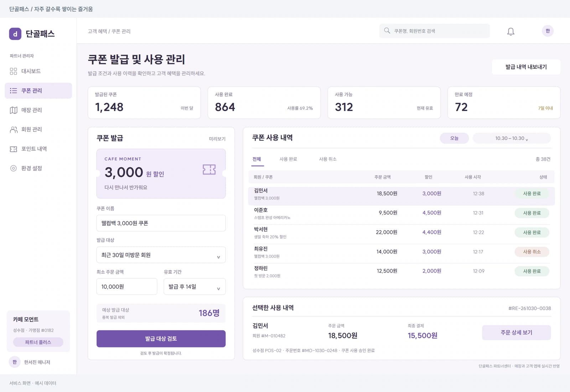Screen dimensions: 570x392
Task: Click the 발급 대상 검토 button
Action: click(161, 339)
